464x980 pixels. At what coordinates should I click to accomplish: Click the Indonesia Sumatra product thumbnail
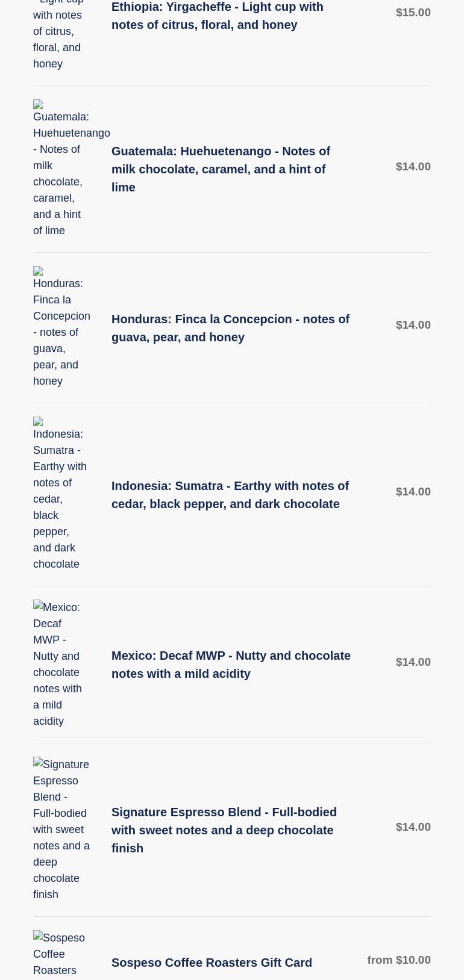coord(60,494)
